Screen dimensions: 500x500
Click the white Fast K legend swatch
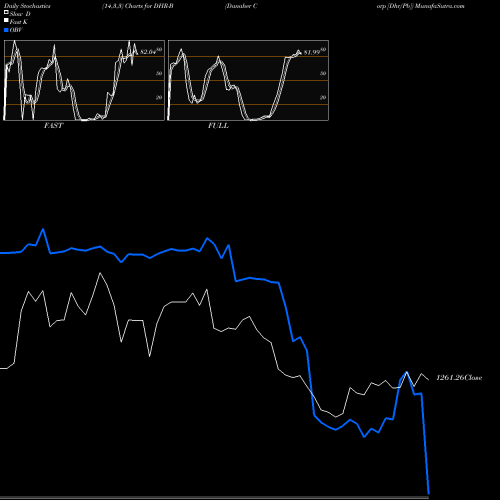pos(6,21)
